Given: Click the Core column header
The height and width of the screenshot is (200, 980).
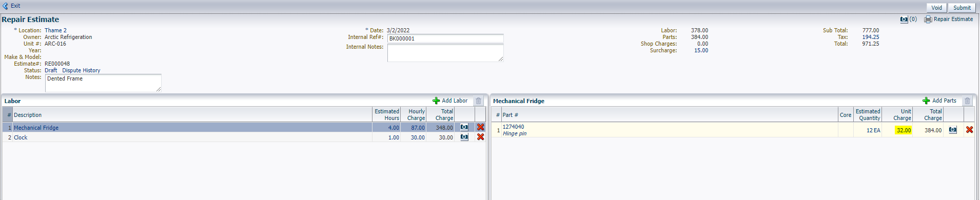Looking at the screenshot, I should point(846,115).
